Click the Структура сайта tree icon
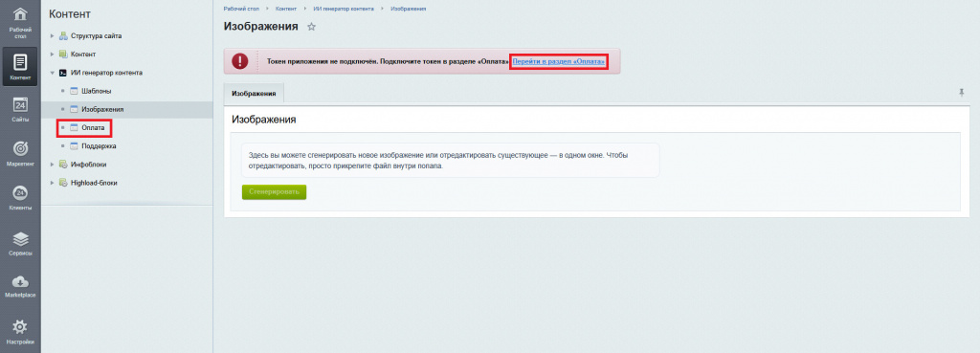 62,36
